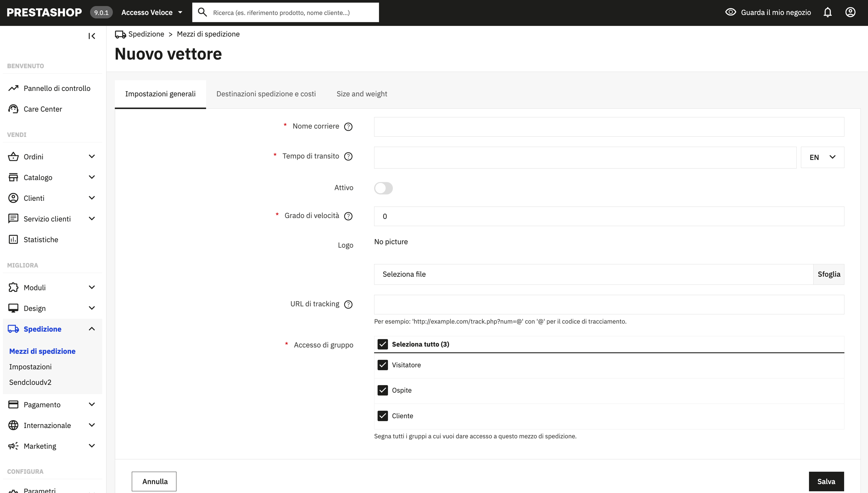Viewport: 868px width, 493px height.
Task: Open the EN language dropdown
Action: coord(822,157)
